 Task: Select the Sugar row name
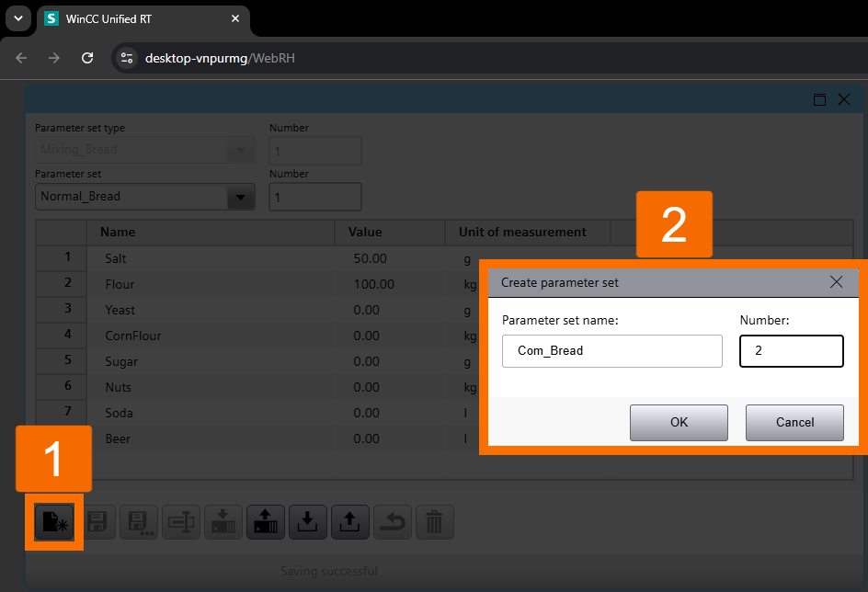tap(121, 362)
